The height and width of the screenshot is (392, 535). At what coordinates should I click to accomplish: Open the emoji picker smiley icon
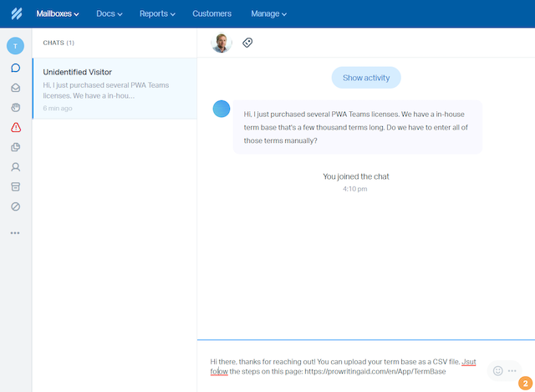(498, 371)
